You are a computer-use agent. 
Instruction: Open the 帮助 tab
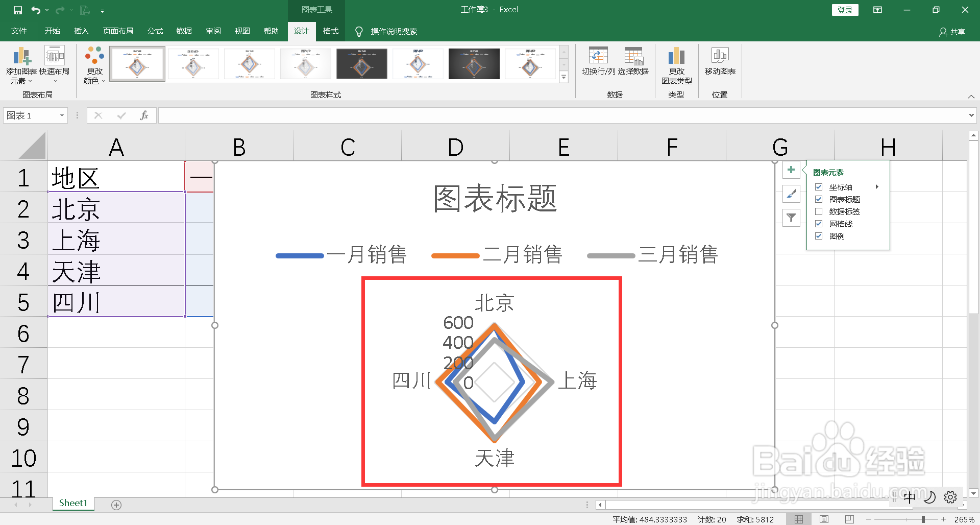(271, 31)
